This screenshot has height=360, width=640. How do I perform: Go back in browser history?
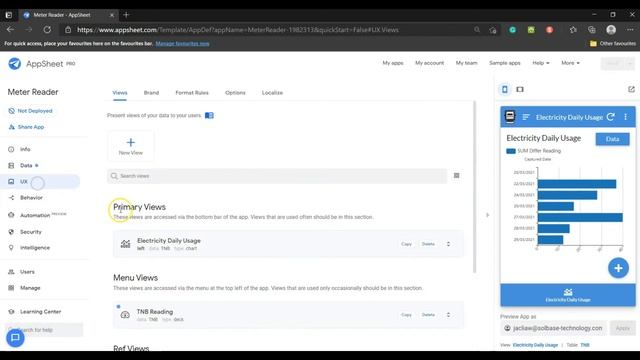[x=10, y=30]
